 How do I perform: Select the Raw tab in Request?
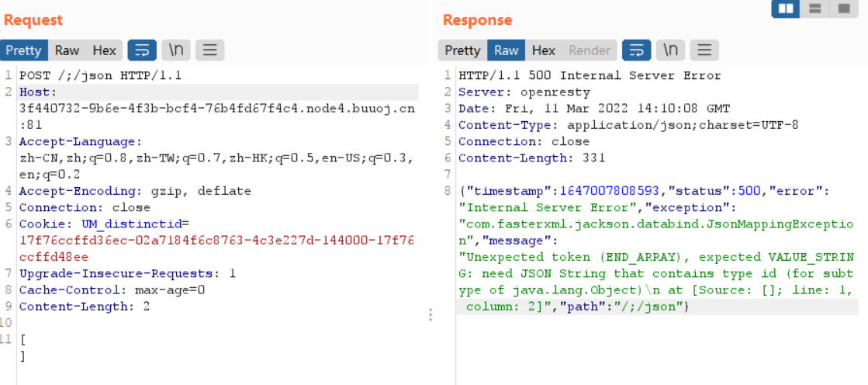67,50
